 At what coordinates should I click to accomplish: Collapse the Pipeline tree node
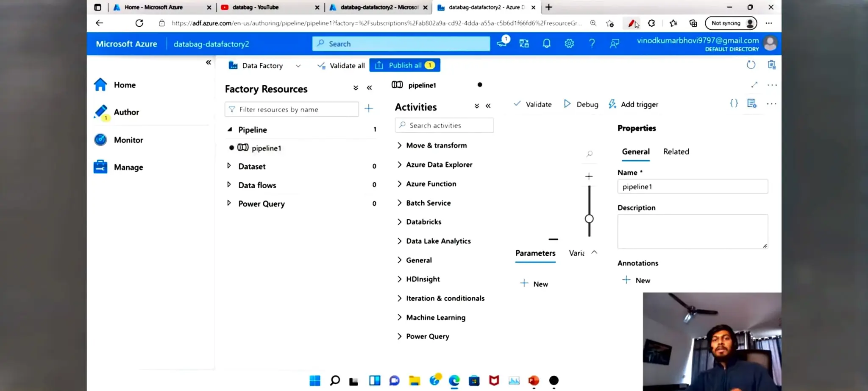click(230, 129)
